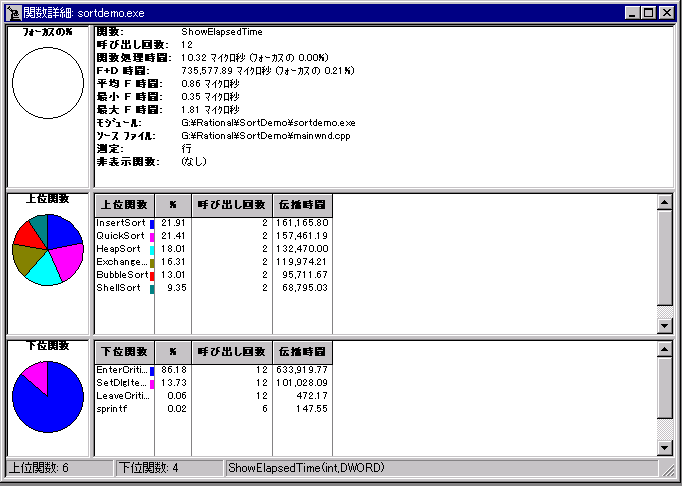Viewport: 682px width, 486px height.
Task: Select the InsertSort row in 上位関数 table
Action: click(120, 222)
